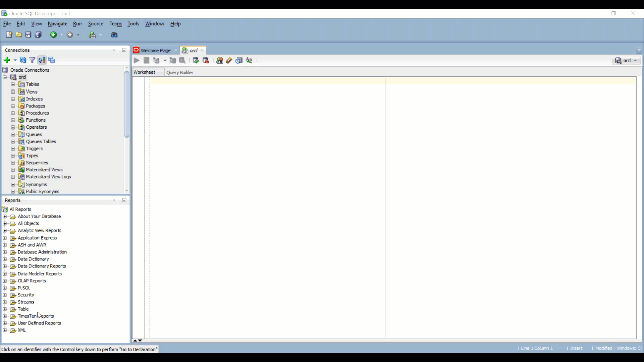Collapse the orcl connection node

[x=5, y=77]
